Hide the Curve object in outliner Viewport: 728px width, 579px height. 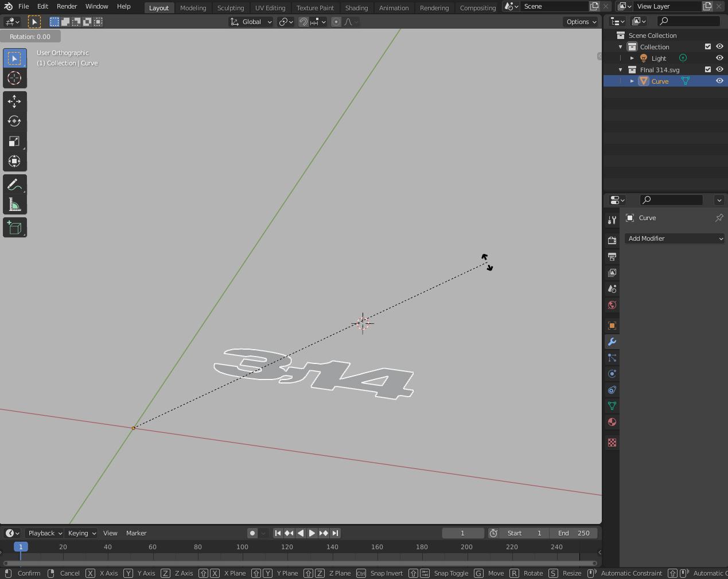click(719, 81)
